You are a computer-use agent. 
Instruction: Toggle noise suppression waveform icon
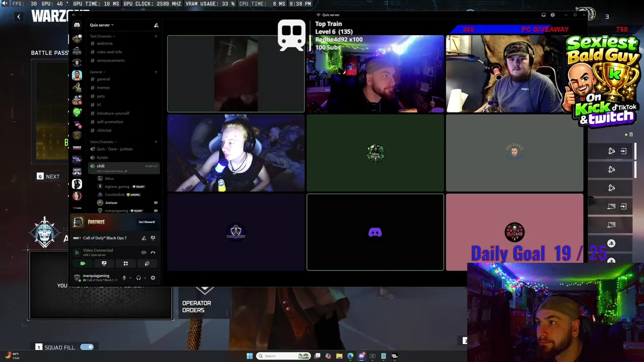[x=144, y=252]
